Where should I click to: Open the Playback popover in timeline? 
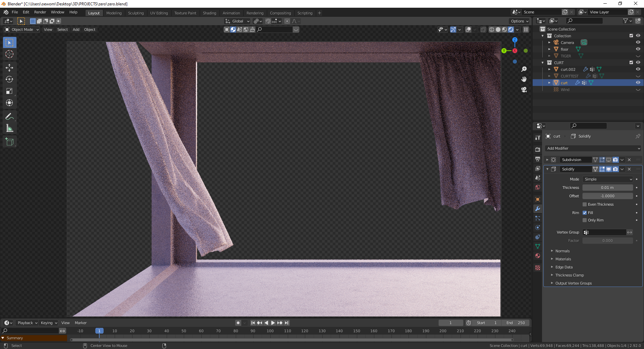(27, 323)
